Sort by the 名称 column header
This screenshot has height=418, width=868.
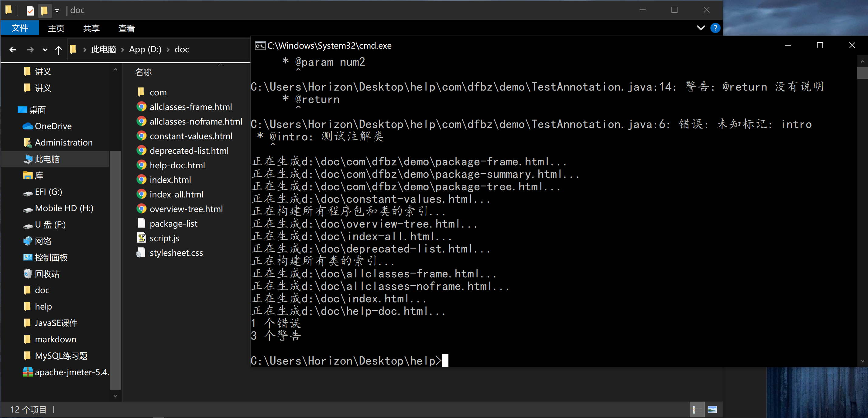(x=143, y=72)
